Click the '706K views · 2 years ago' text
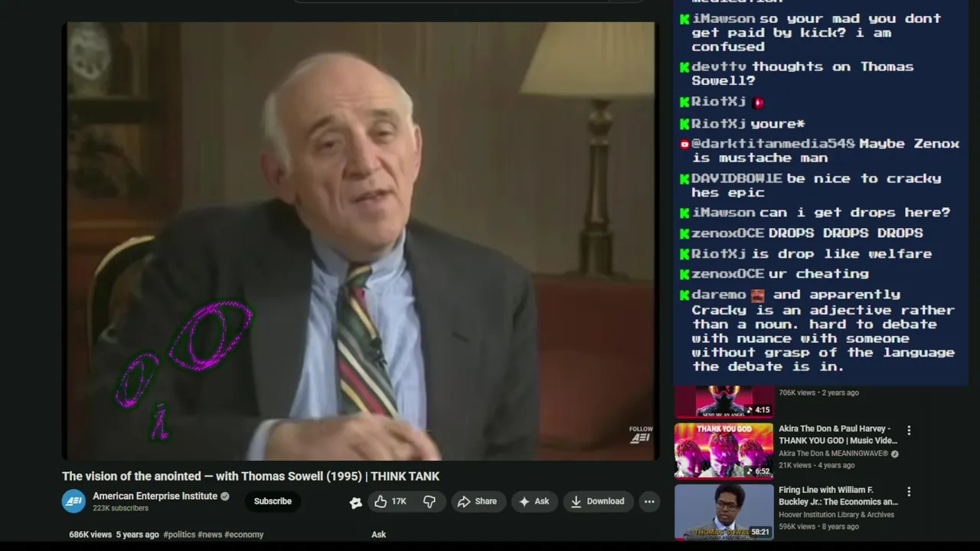Viewport: 980px width, 551px height. click(818, 393)
